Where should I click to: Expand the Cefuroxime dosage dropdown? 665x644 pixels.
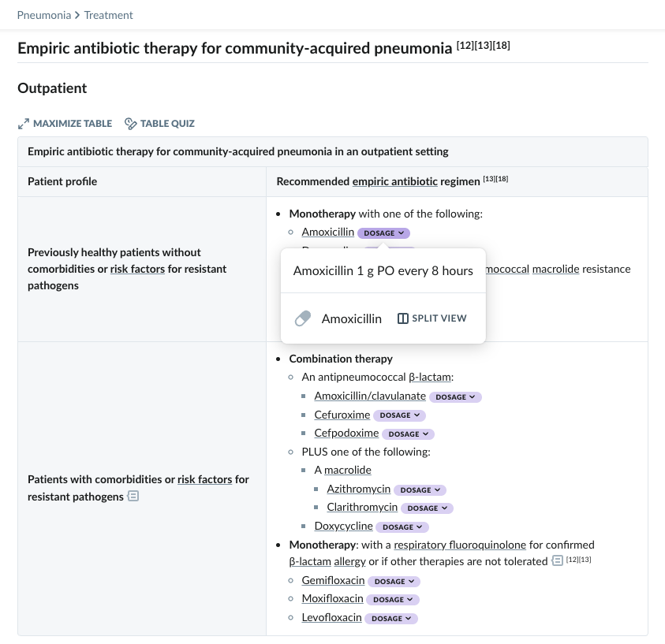(399, 415)
